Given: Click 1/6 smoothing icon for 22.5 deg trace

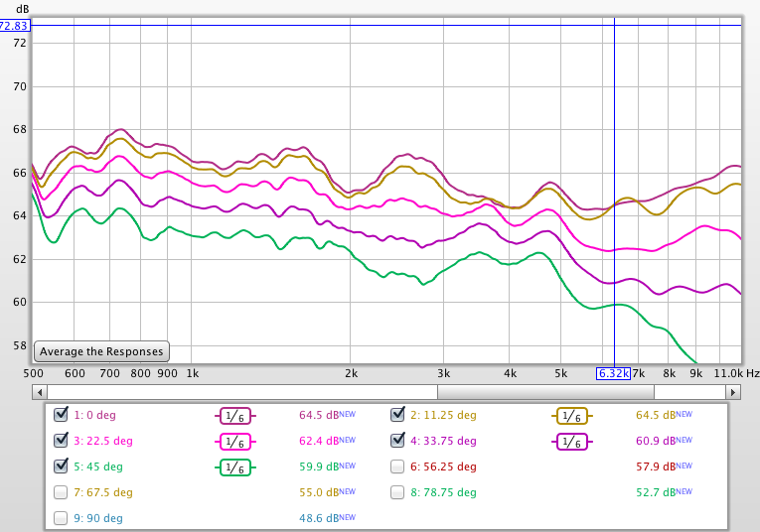Looking at the screenshot, I should pyautogui.click(x=231, y=442).
